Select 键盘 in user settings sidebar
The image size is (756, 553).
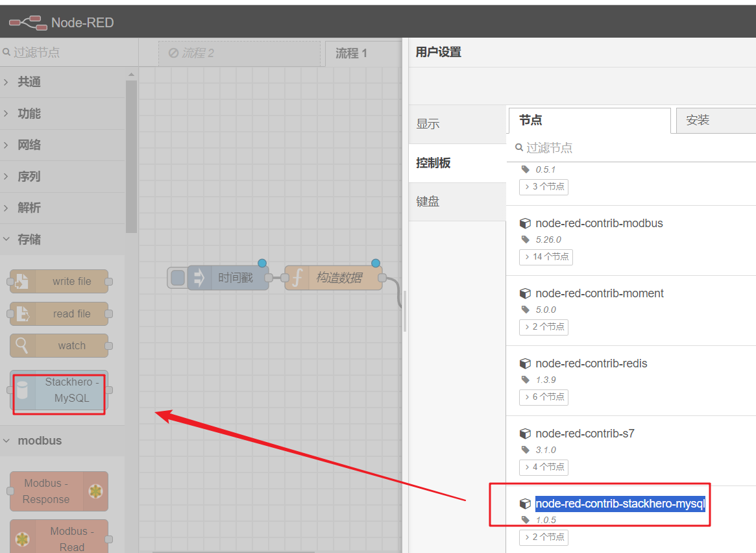pyautogui.click(x=457, y=201)
